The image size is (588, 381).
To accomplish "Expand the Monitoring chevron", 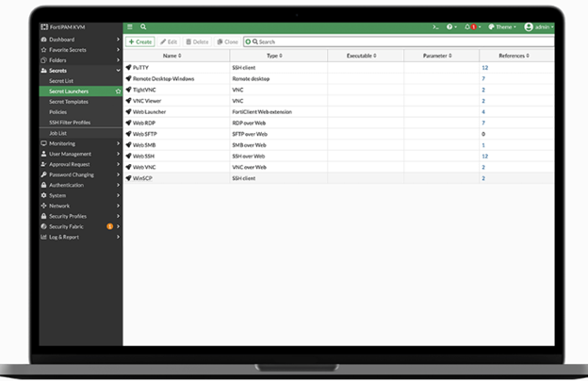I will click(x=118, y=143).
